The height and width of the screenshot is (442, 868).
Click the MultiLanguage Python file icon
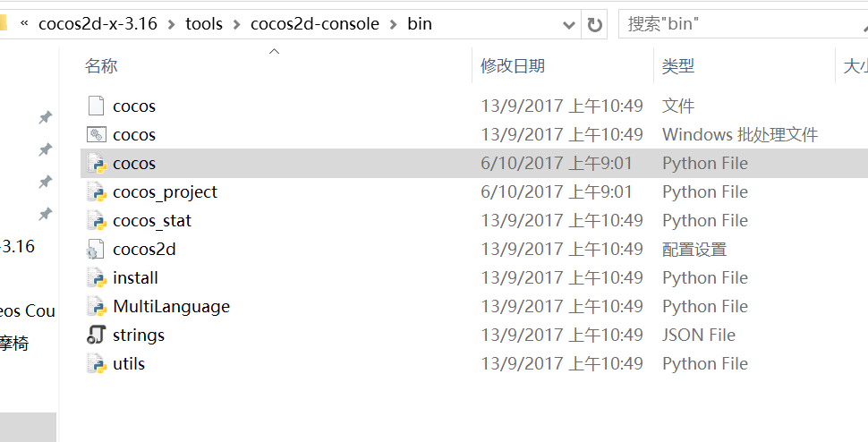[x=96, y=307]
